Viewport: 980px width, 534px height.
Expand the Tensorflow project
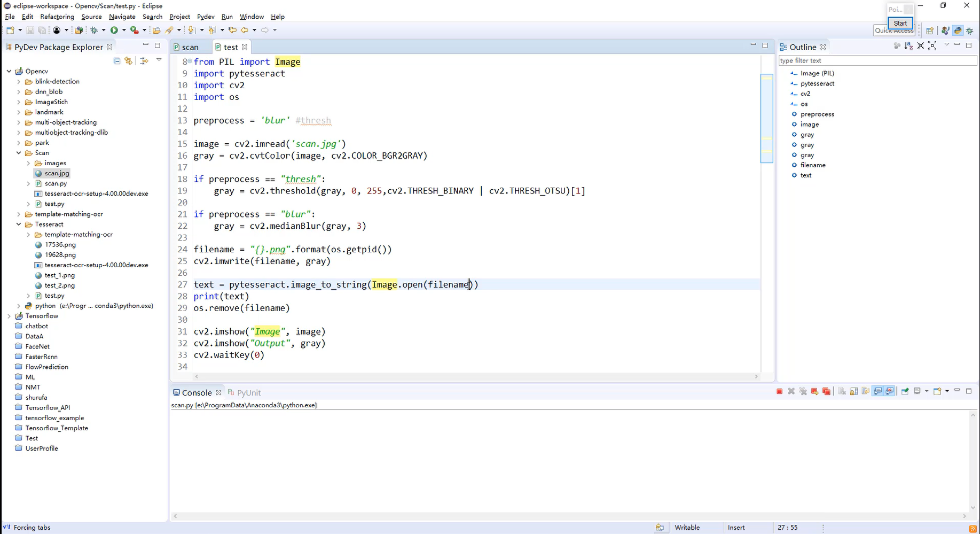point(9,316)
